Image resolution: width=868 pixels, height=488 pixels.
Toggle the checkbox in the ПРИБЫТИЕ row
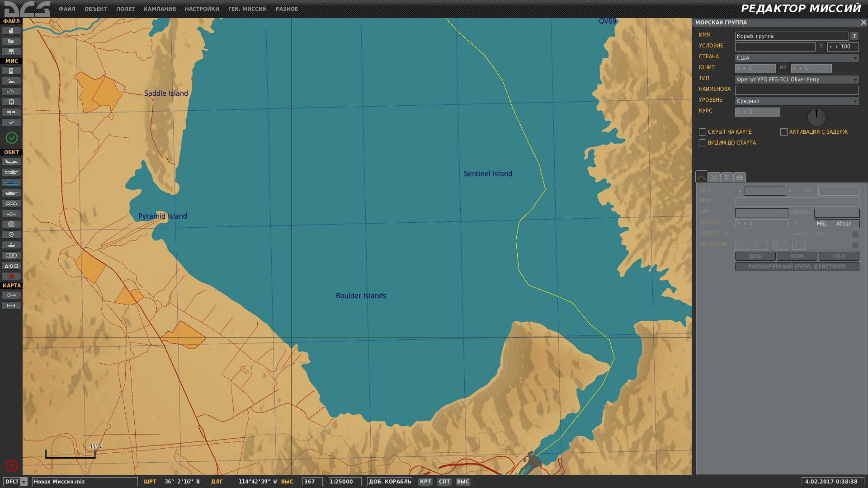coord(855,245)
